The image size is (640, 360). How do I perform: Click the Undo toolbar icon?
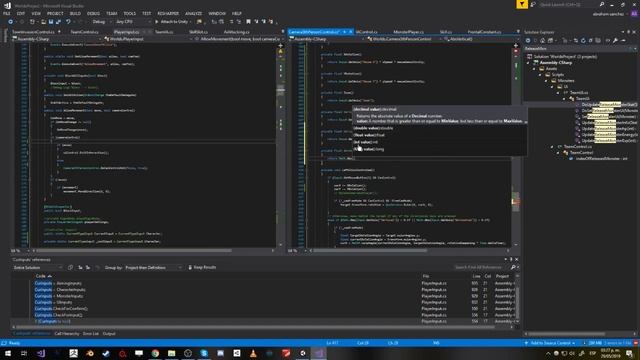(68, 22)
